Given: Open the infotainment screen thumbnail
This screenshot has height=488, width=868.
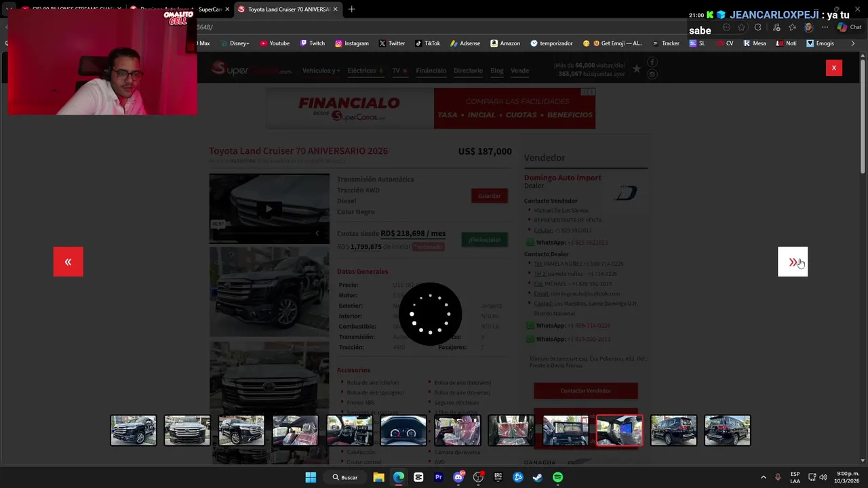Looking at the screenshot, I should click(566, 430).
